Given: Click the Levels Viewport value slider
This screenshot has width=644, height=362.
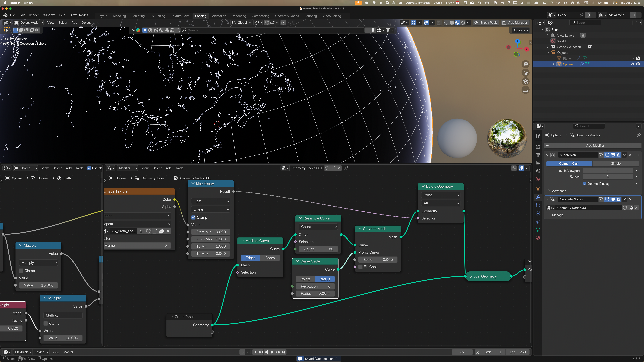Looking at the screenshot, I should (x=608, y=171).
